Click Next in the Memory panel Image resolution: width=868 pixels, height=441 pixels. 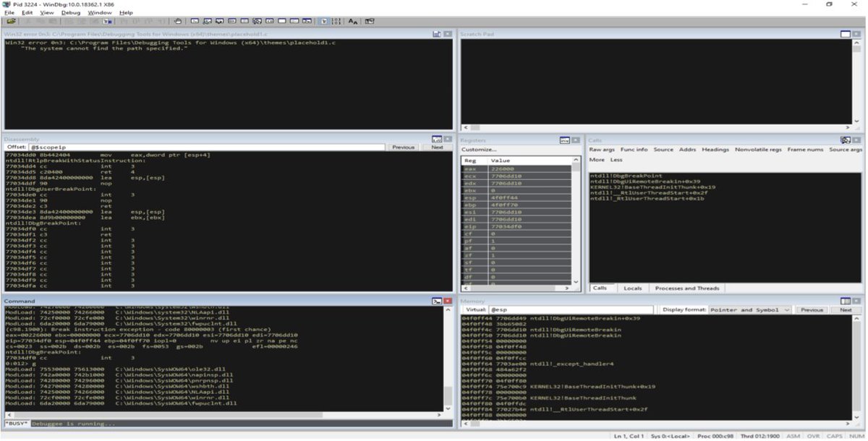tap(846, 309)
